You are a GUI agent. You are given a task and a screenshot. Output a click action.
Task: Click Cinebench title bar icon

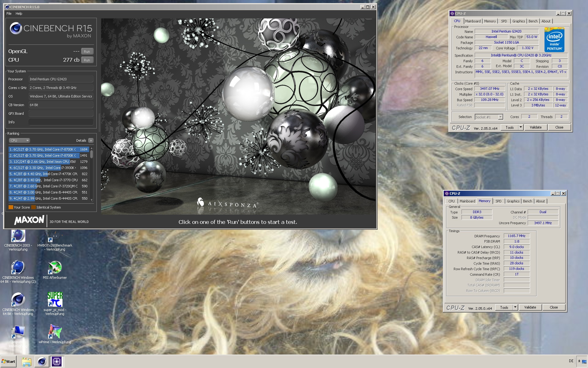click(x=7, y=7)
